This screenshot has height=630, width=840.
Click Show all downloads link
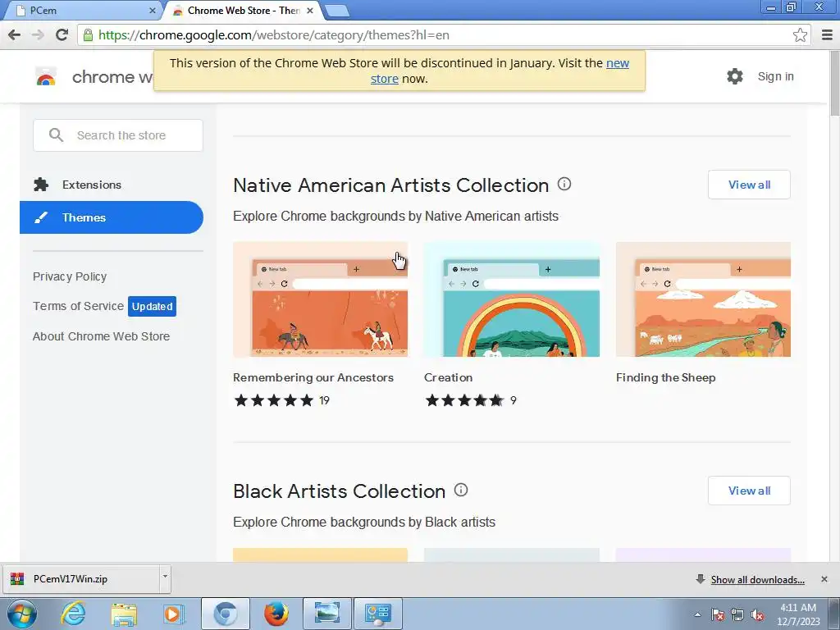[757, 580]
